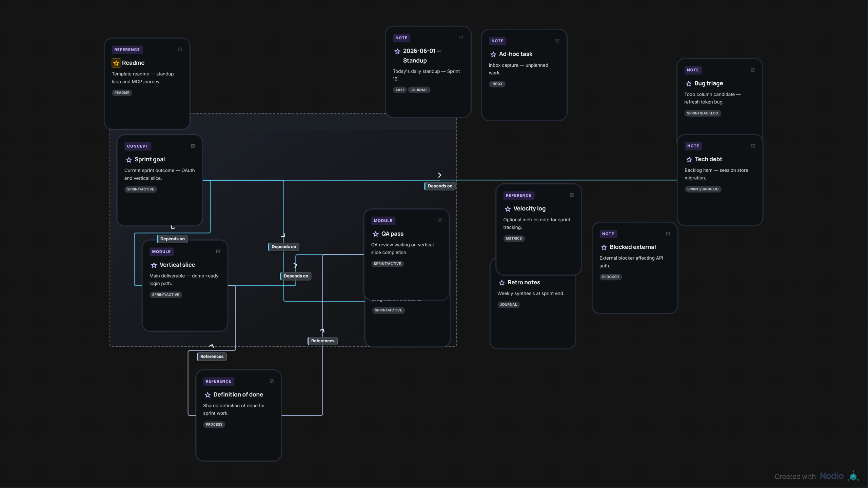Star the Velocity log reference

[x=508, y=209]
